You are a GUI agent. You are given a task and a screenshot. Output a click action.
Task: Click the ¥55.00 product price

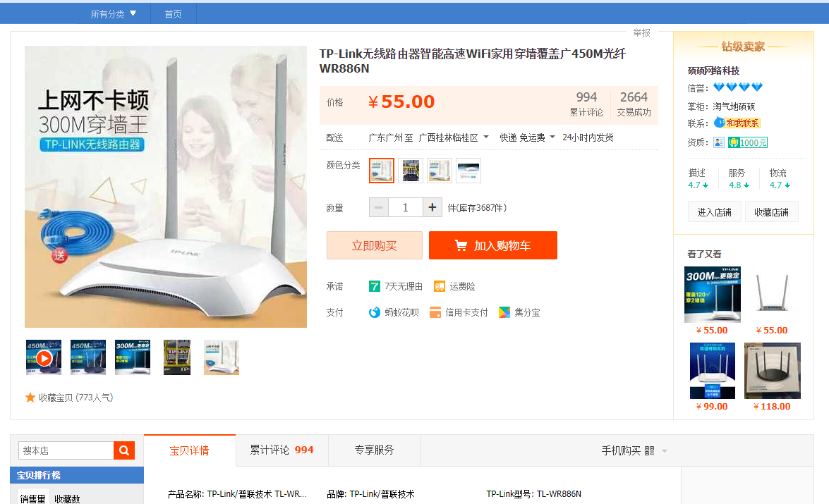point(401,102)
